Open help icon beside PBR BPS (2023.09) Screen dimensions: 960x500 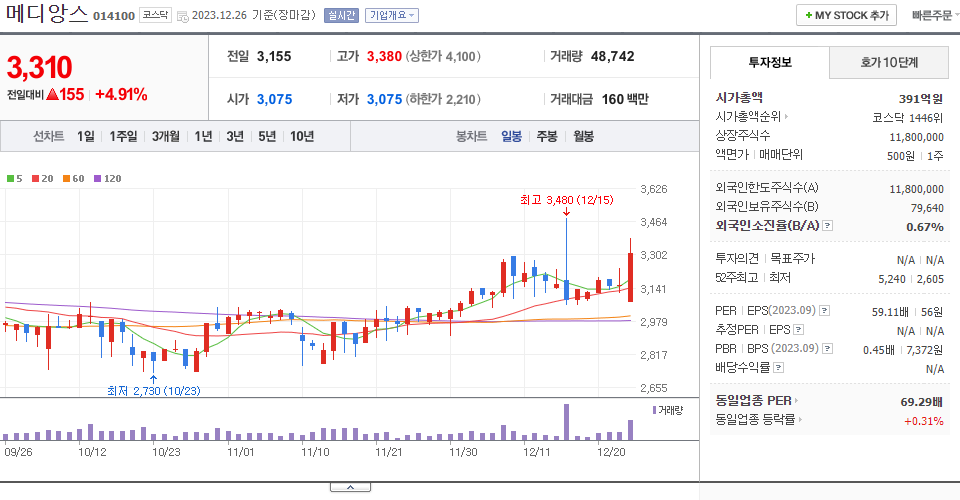point(827,349)
